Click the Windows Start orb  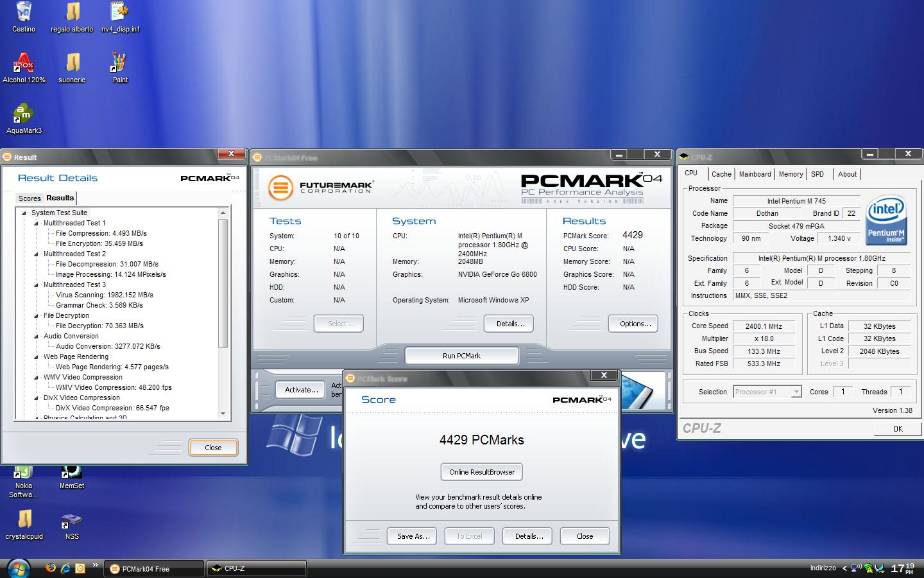[x=19, y=568]
